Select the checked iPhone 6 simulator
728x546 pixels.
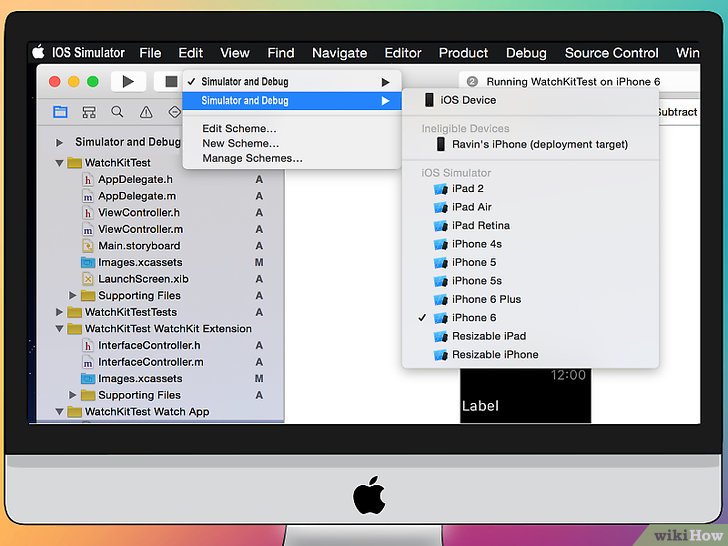[x=474, y=318]
